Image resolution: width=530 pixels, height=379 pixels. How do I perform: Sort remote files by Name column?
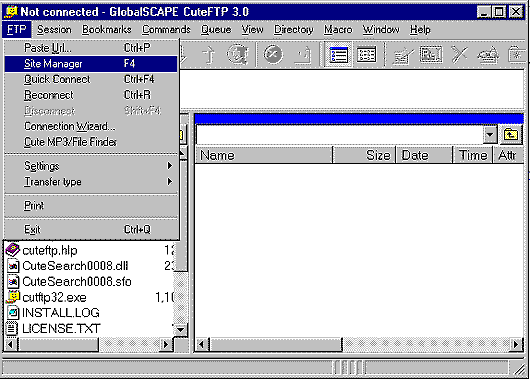[264, 156]
